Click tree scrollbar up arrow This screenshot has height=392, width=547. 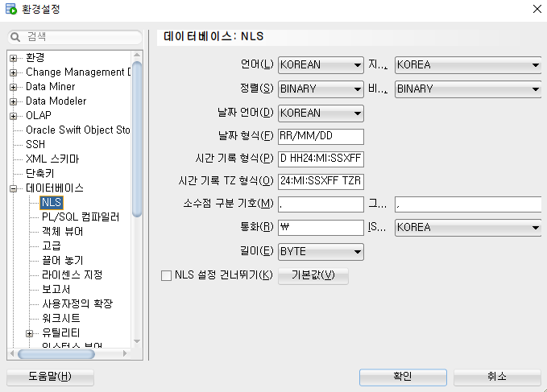137,55
